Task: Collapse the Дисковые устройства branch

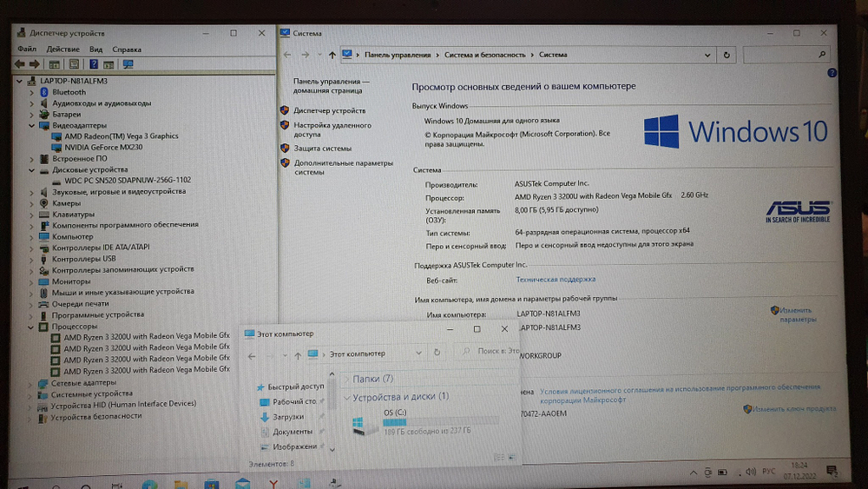Action: pyautogui.click(x=31, y=170)
